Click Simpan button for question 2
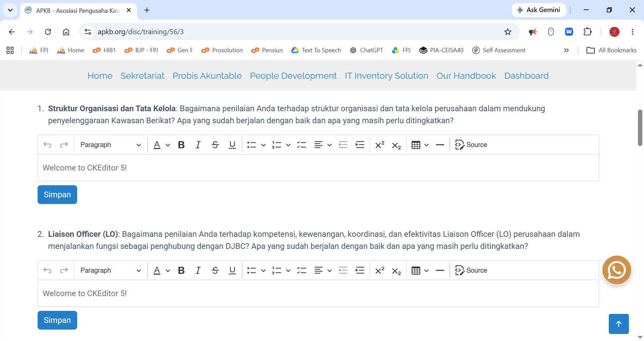Viewport: 644px width, 341px height. [57, 320]
